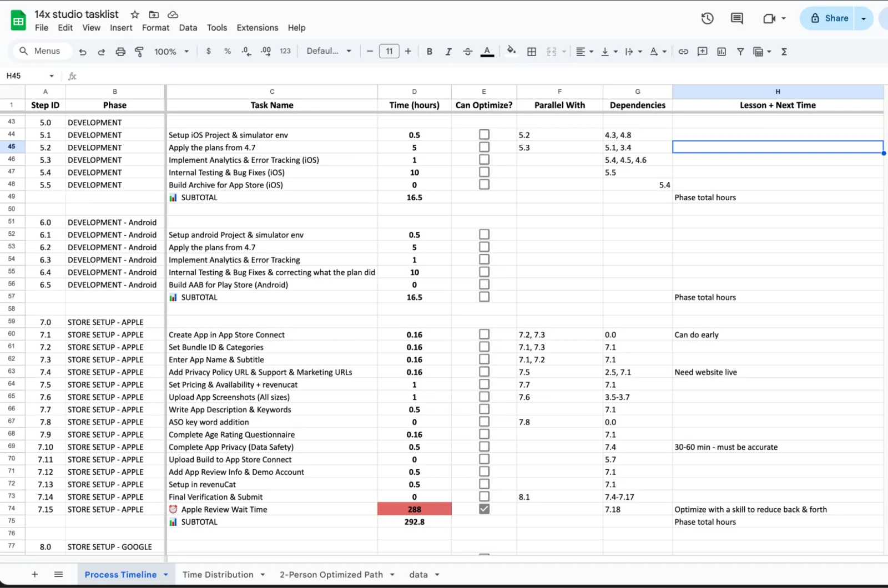Edit the font size field
This screenshot has height=588, width=888.
pyautogui.click(x=389, y=52)
